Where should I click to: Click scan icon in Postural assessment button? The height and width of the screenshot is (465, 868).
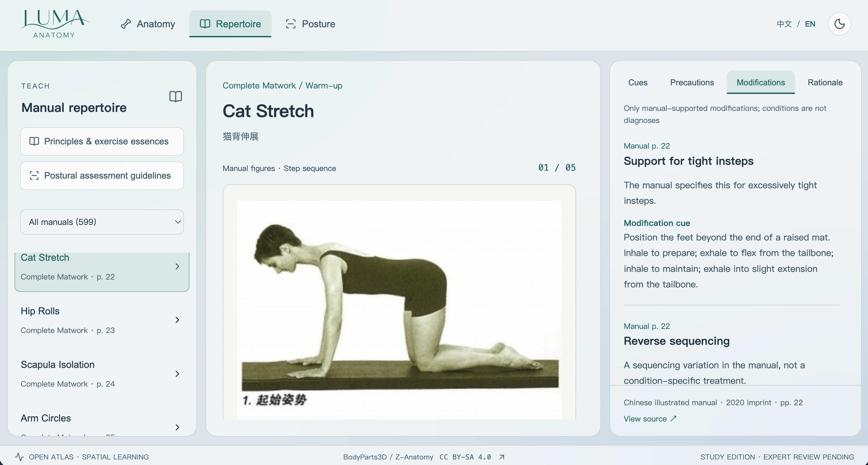coord(34,175)
